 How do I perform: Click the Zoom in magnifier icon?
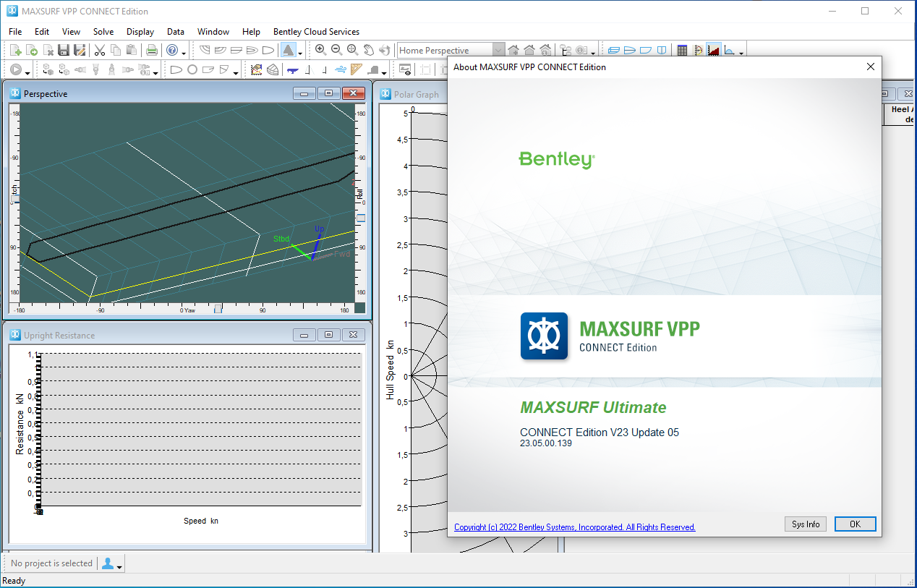pos(320,49)
